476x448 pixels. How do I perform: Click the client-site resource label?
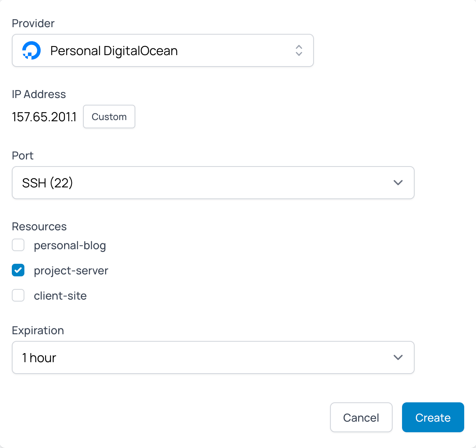click(60, 296)
